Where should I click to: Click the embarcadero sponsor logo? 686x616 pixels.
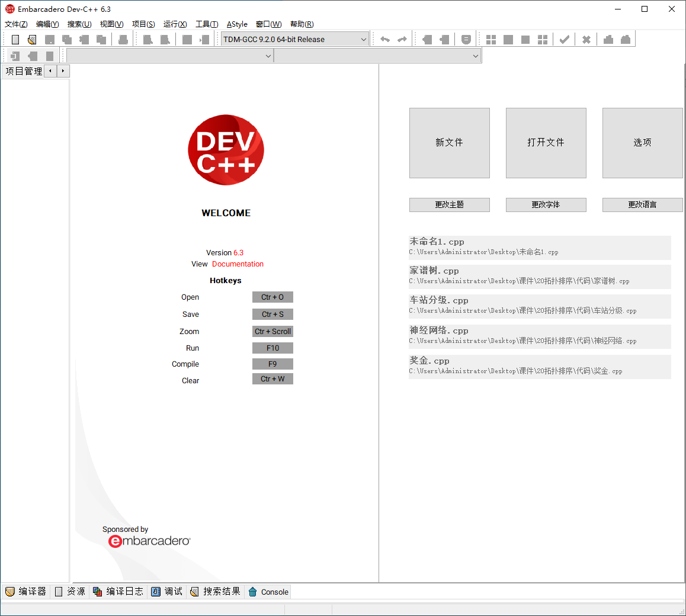point(149,541)
